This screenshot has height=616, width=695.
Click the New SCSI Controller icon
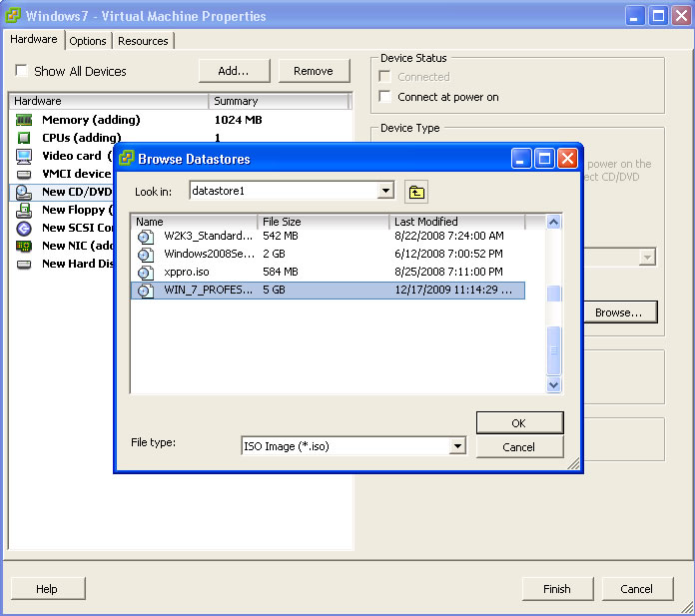(x=24, y=229)
